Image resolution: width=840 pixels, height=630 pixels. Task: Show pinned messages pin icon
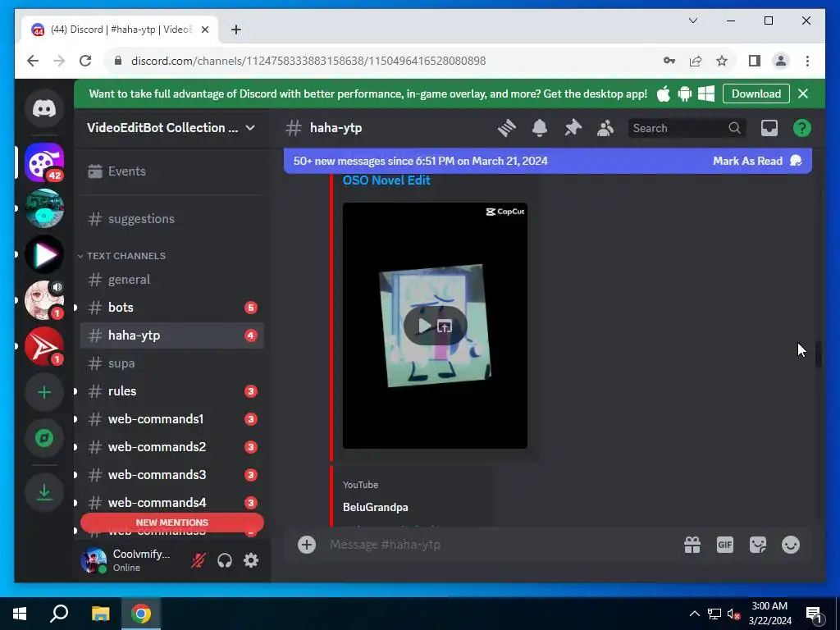coord(573,128)
